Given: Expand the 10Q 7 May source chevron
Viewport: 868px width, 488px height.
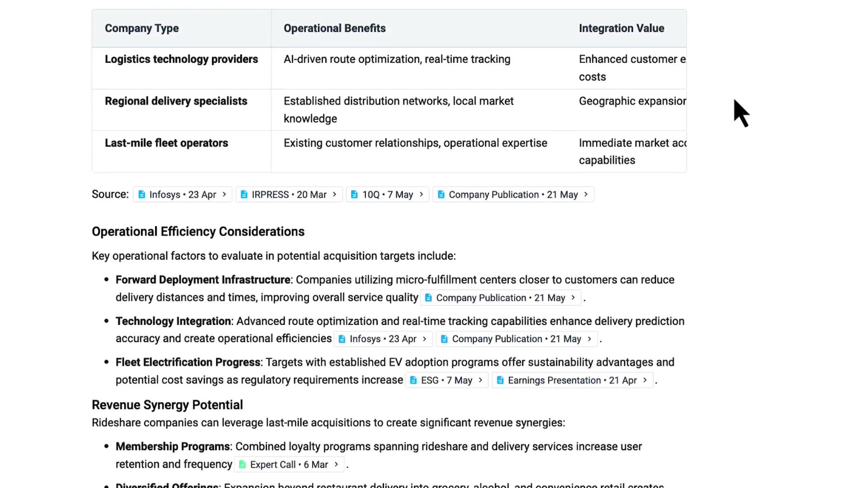Looking at the screenshot, I should pos(421,195).
